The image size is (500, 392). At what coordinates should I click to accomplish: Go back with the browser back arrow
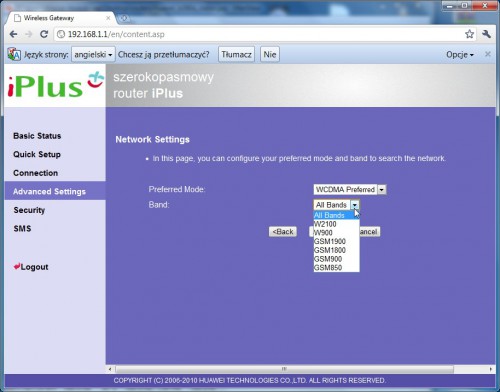[x=13, y=34]
